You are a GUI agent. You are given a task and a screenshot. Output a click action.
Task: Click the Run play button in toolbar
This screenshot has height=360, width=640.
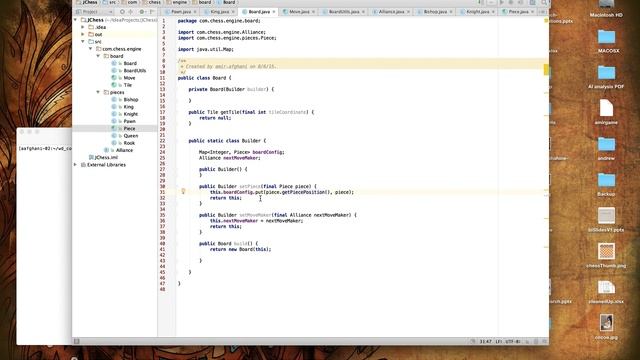502,2
